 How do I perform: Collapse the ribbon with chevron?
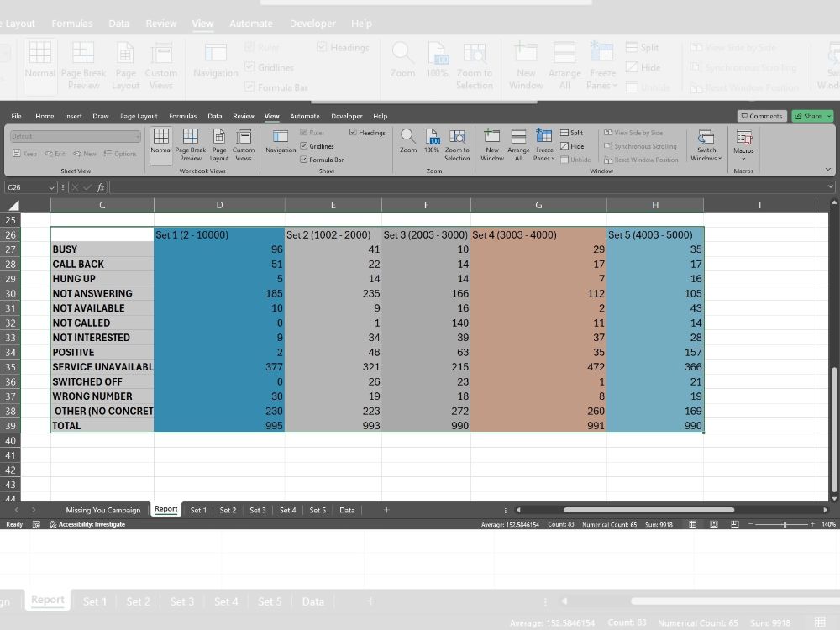pyautogui.click(x=827, y=170)
